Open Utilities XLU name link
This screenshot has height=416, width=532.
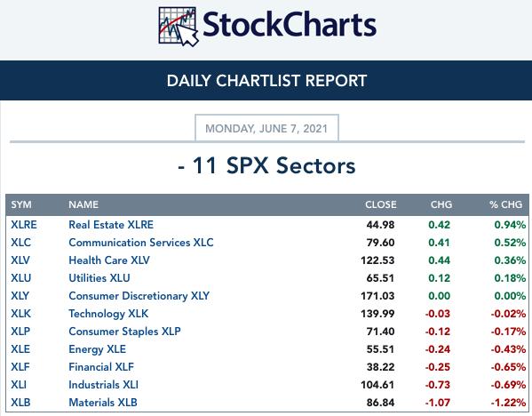pyautogui.click(x=99, y=278)
